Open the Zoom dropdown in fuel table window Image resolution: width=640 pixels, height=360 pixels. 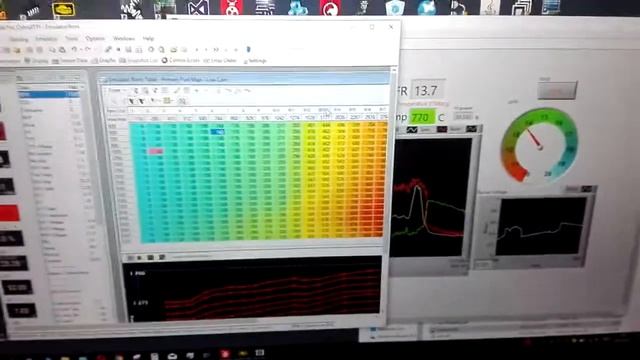116,90
